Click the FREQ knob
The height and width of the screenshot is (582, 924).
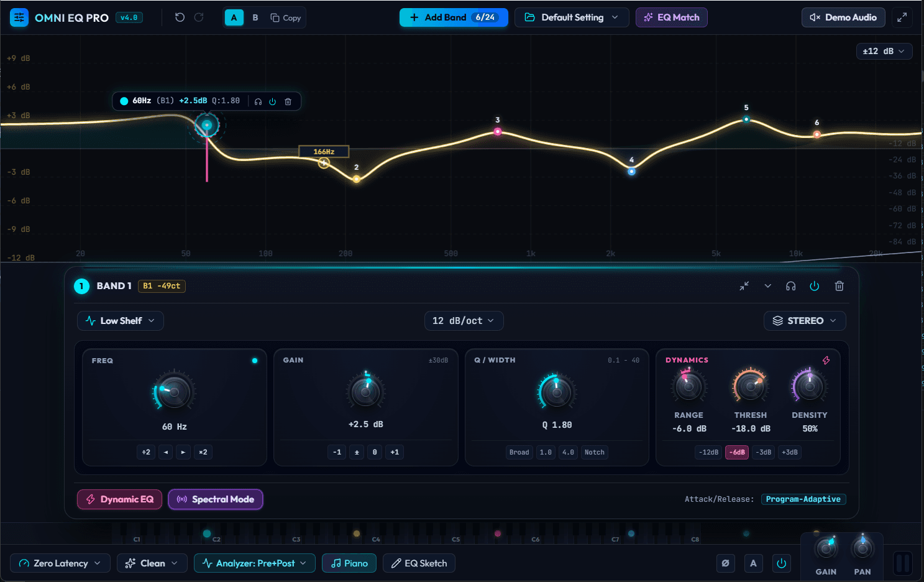175,392
